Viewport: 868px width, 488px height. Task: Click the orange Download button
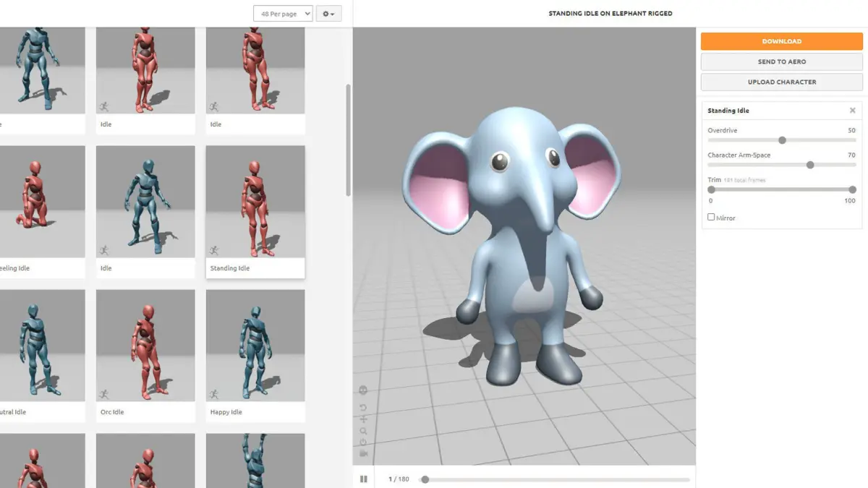click(781, 41)
